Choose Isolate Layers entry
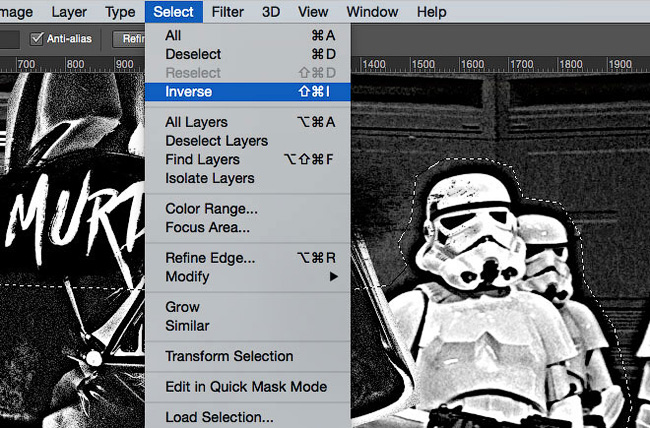650x428 pixels. (x=248, y=178)
